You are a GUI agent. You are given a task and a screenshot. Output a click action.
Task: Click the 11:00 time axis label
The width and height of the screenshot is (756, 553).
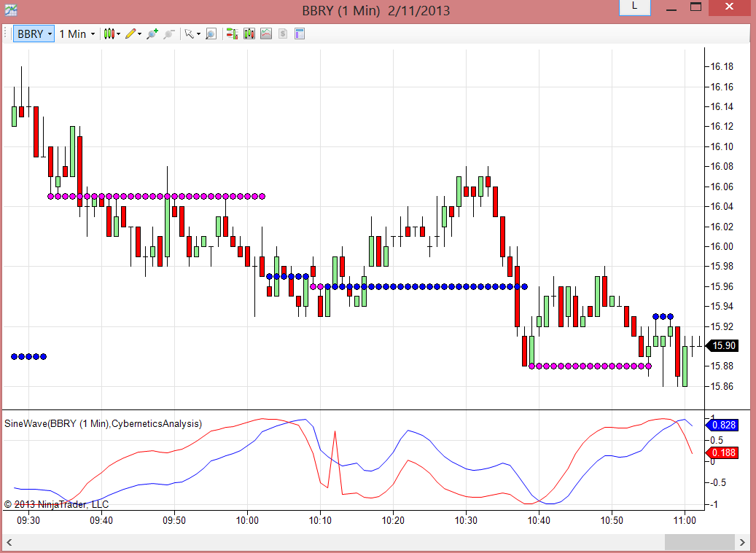point(685,521)
